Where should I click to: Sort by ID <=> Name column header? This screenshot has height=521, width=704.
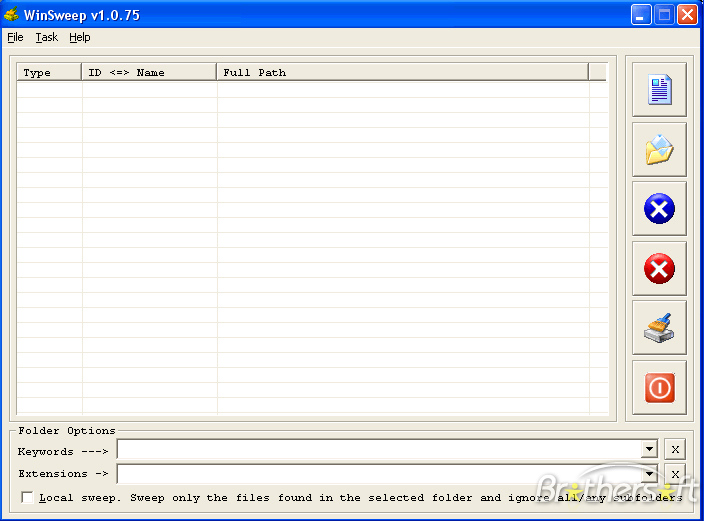149,72
